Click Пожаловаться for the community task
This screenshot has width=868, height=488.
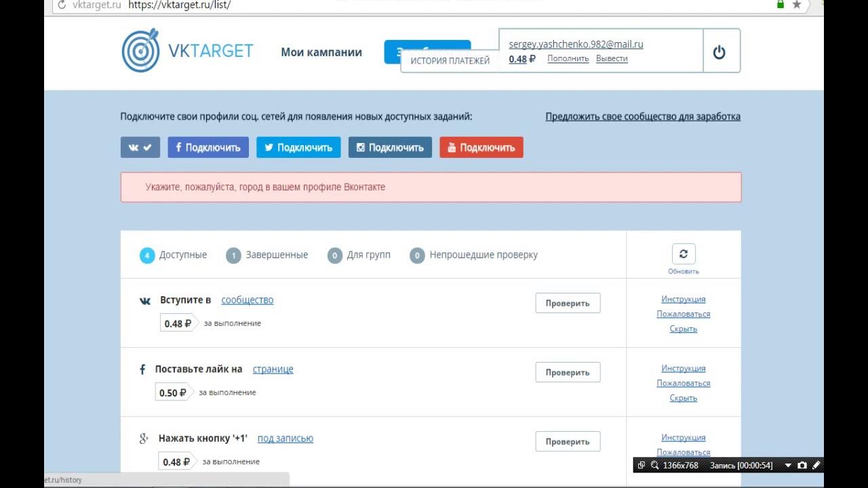pyautogui.click(x=684, y=314)
